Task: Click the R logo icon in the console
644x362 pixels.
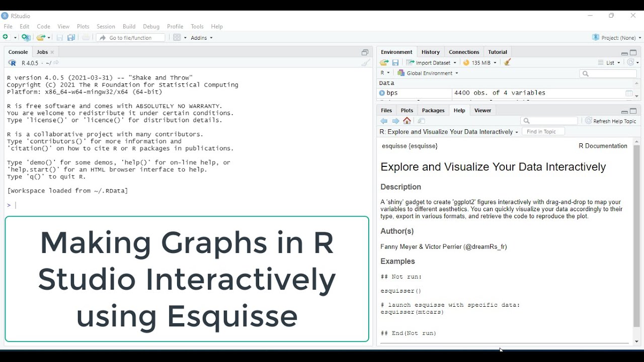Action: 12,63
